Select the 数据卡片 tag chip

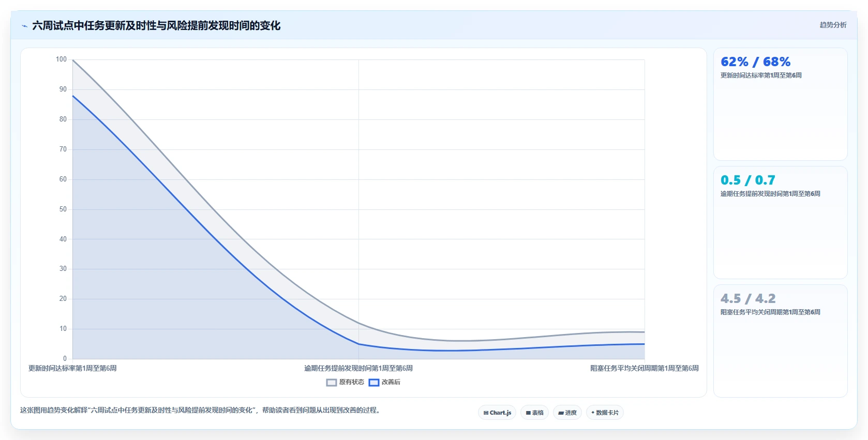click(x=605, y=413)
